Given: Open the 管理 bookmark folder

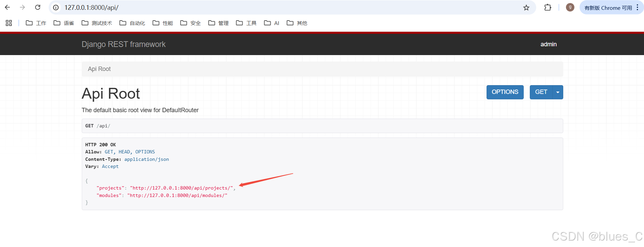Looking at the screenshot, I should (x=218, y=23).
